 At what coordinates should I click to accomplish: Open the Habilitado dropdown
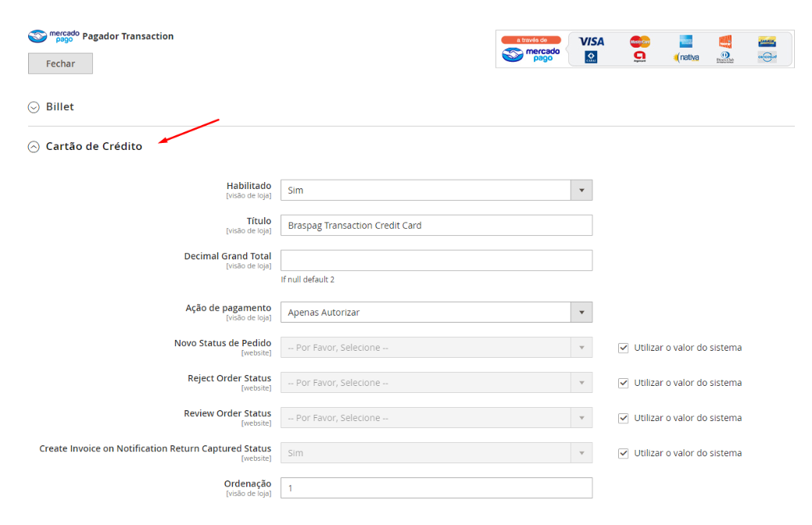[435, 190]
